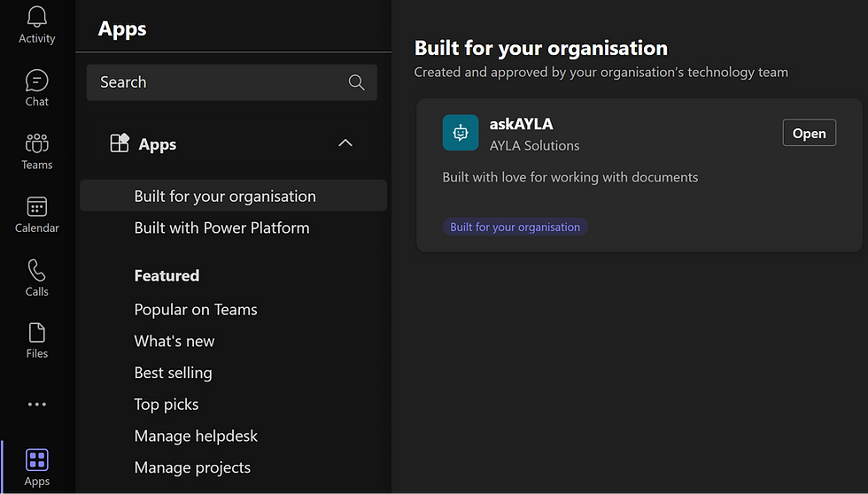Open Manage helpdesk category
This screenshot has height=494, width=868.
click(x=196, y=436)
